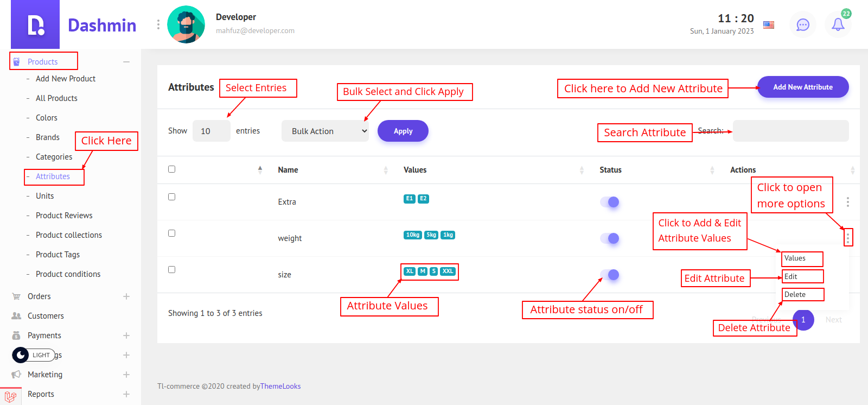Click the three-dot menu beside the logo
The image size is (868, 405).
click(x=158, y=25)
